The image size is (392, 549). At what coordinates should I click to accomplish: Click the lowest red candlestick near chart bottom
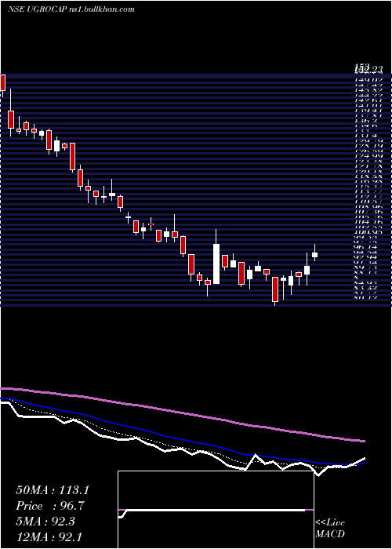point(275,289)
